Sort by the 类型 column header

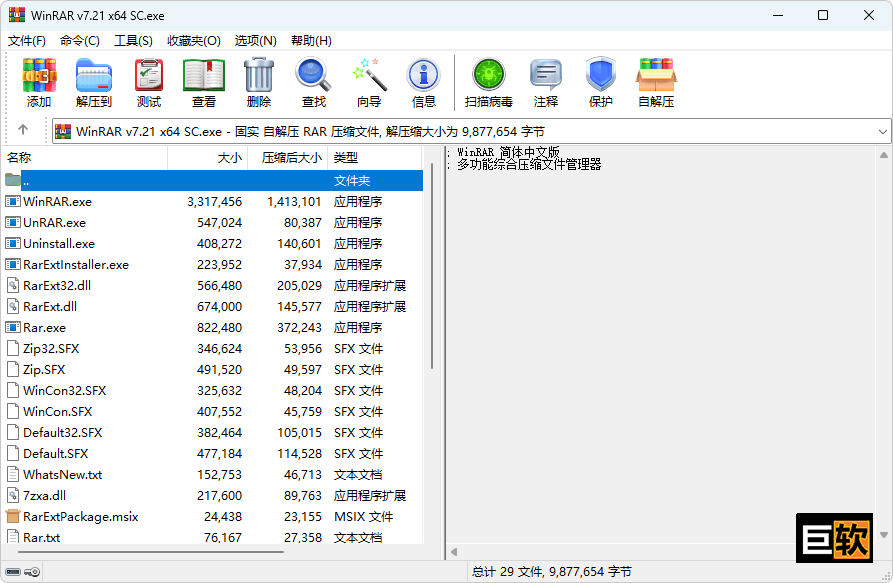click(375, 158)
